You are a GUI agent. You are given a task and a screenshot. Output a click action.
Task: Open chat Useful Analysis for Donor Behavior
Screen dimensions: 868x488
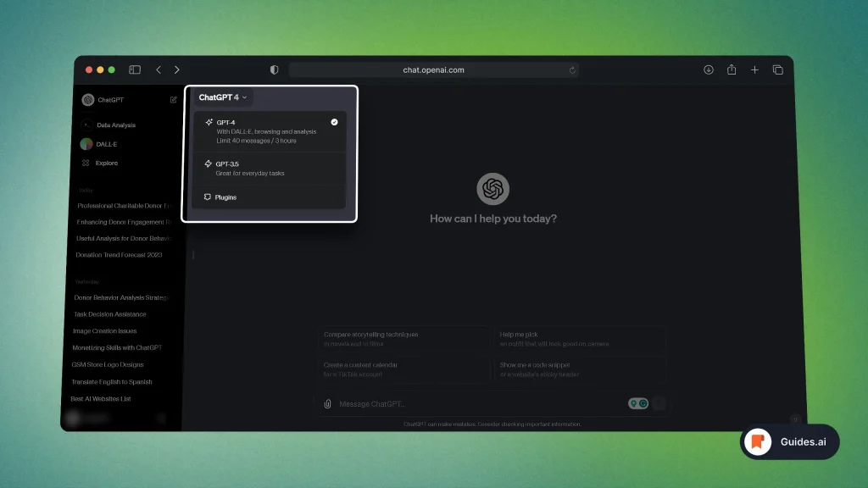coord(124,238)
